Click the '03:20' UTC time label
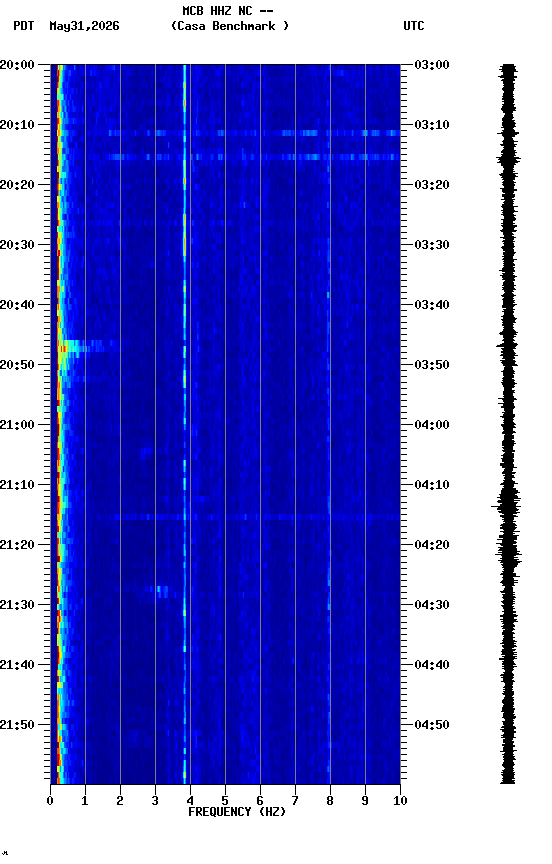The width and height of the screenshot is (552, 864). tap(432, 185)
